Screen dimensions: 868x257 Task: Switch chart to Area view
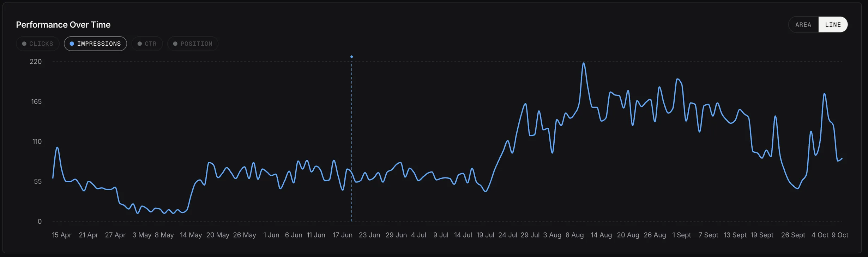click(x=803, y=25)
